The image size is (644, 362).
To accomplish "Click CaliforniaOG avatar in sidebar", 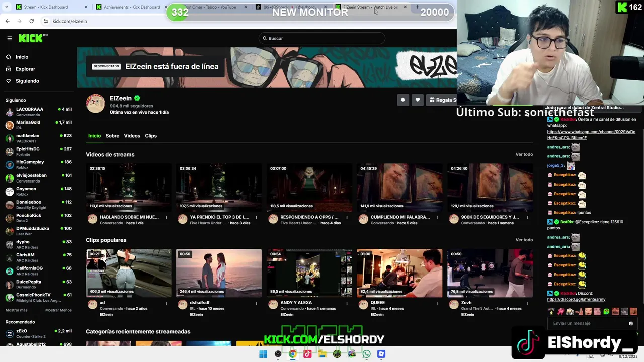I will pos(9,271).
